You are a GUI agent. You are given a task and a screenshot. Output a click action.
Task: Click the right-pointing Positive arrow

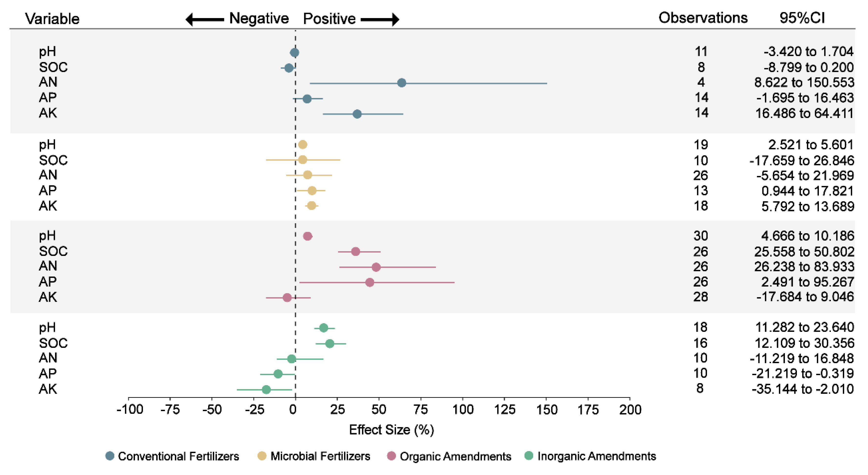(x=380, y=20)
